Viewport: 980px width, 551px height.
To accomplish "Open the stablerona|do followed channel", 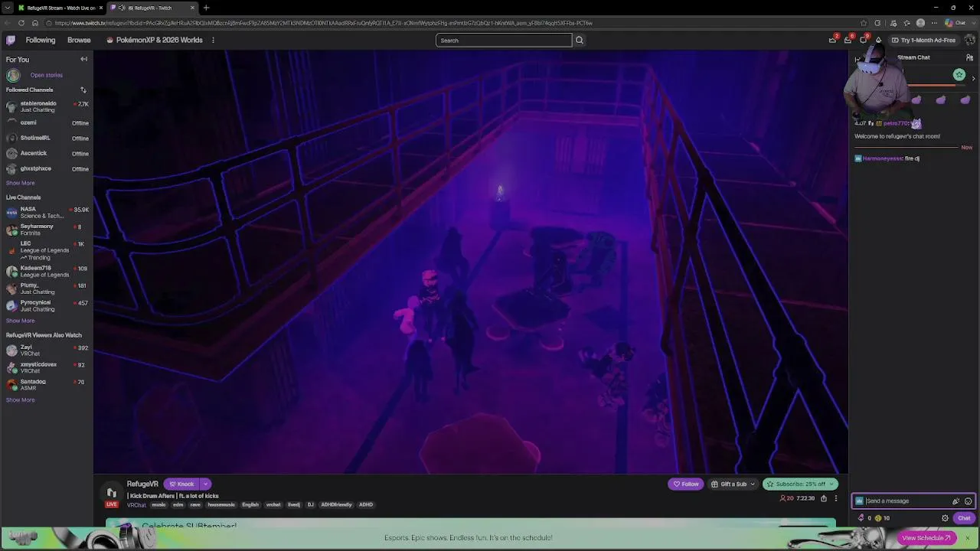I will tap(47, 106).
